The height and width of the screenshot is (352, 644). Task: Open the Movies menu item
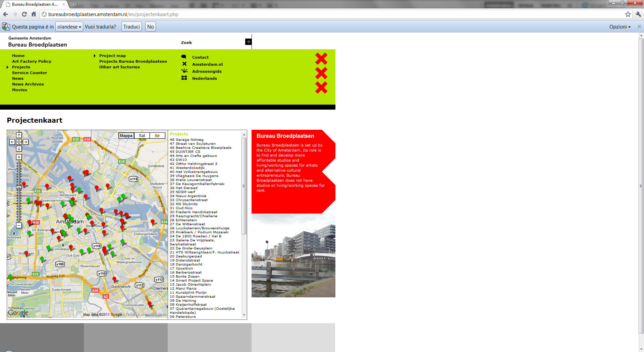(x=19, y=90)
